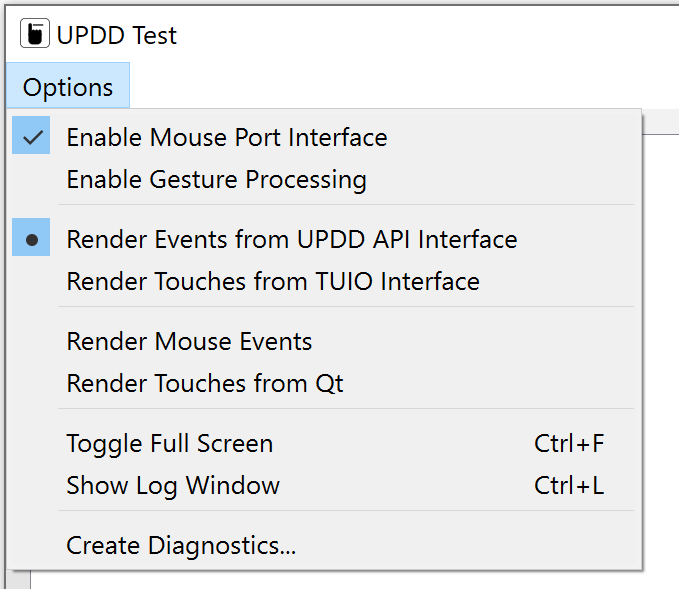Image resolution: width=679 pixels, height=589 pixels.
Task: Click the UPDD Test window title text
Action: pyautogui.click(x=117, y=35)
